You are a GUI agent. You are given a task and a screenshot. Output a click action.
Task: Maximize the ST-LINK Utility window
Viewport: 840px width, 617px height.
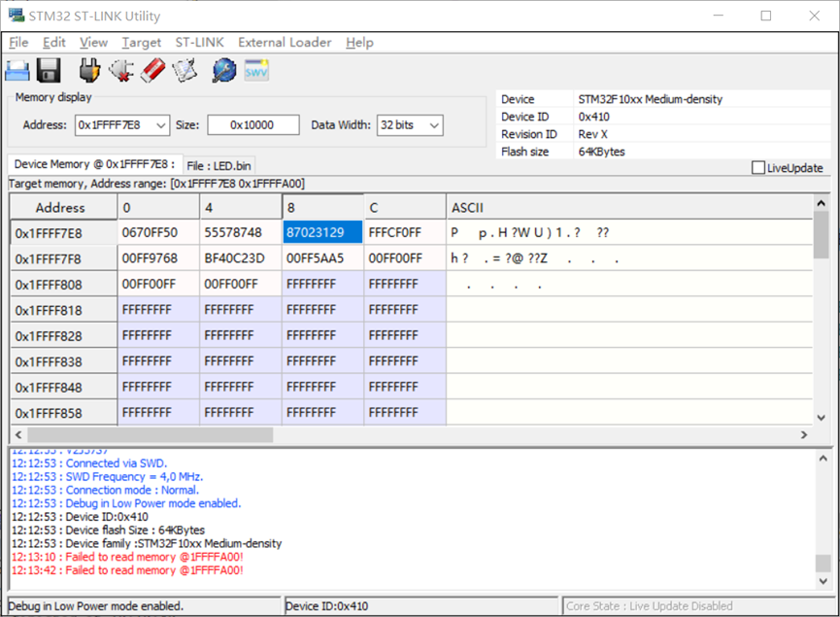tap(766, 16)
